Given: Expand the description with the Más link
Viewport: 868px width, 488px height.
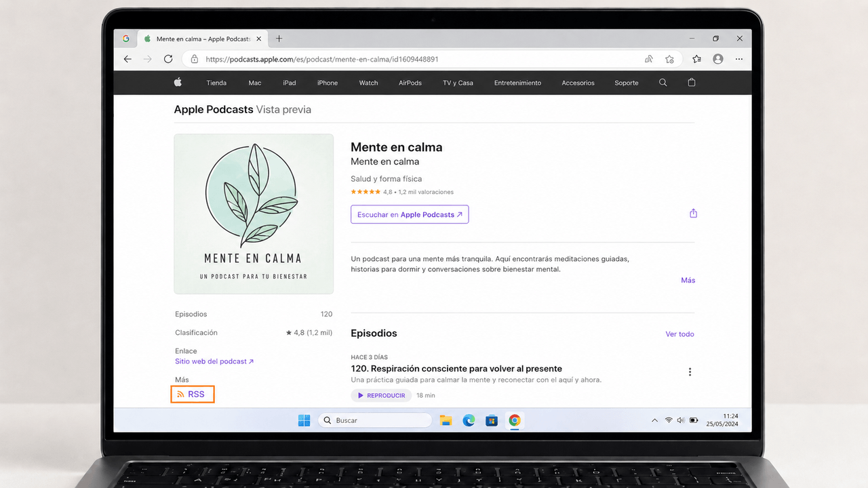Looking at the screenshot, I should (688, 280).
